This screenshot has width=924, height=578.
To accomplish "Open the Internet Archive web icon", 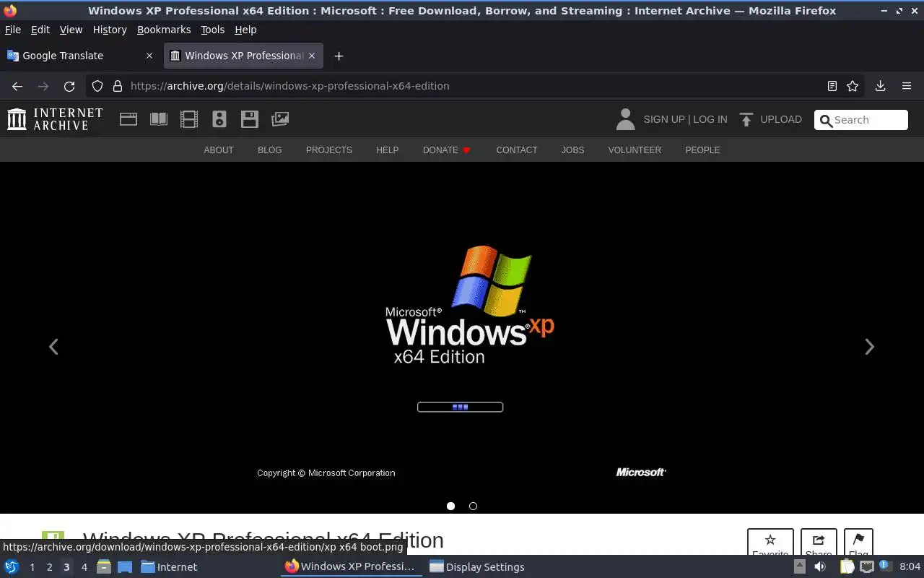I will point(128,119).
